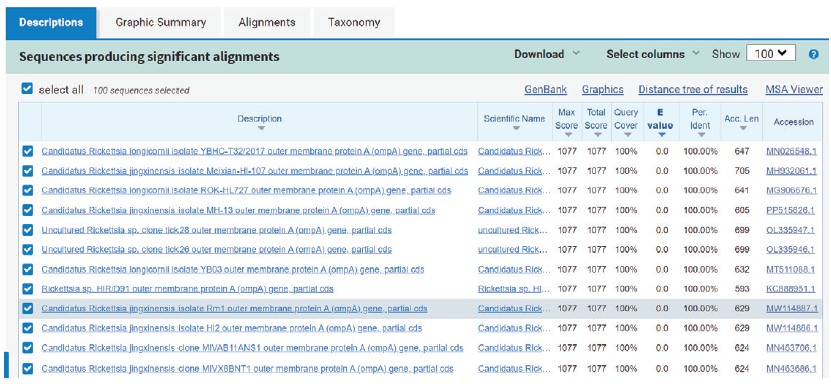Image resolution: width=831 pixels, height=384 pixels.
Task: Sort by Per. Ident column arrow
Action: coord(701,136)
